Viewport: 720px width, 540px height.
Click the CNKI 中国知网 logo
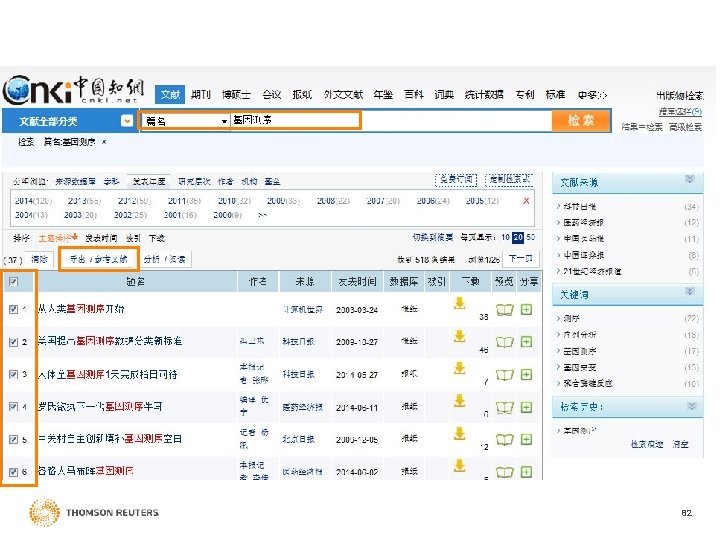73,90
